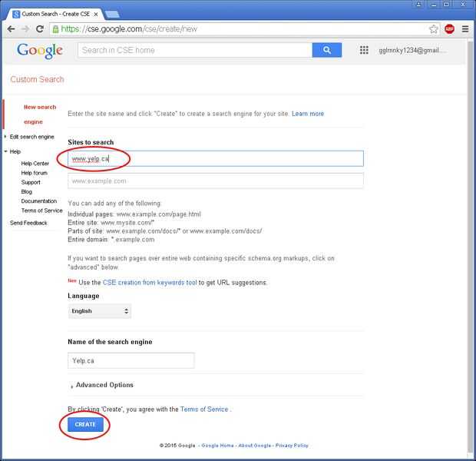Open sidebar Terms of Service link
The image size is (476, 461).
point(42,211)
